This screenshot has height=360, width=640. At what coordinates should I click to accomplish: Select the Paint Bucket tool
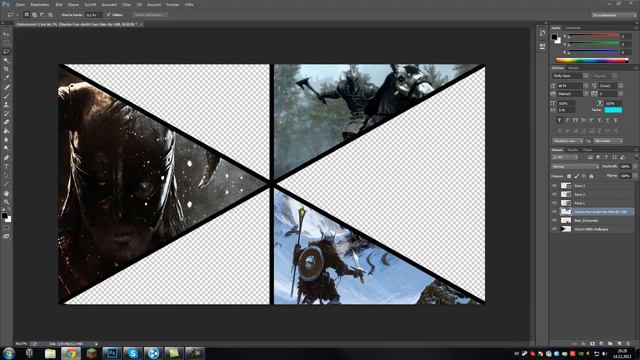point(6,131)
